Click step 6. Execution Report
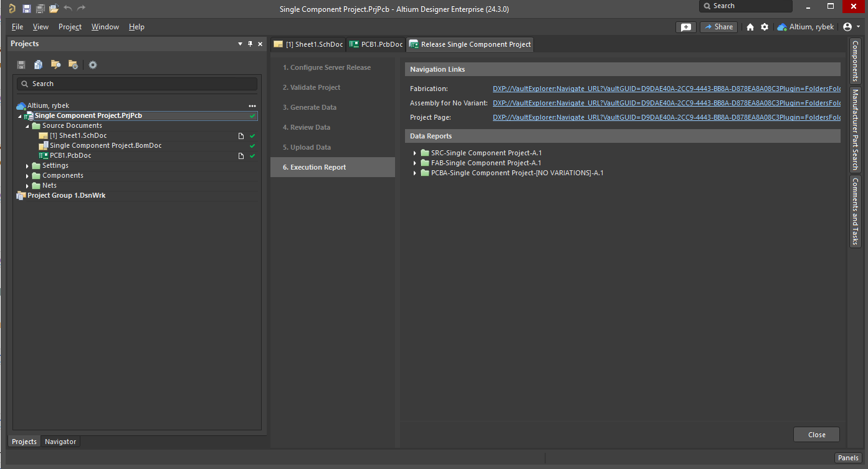 pyautogui.click(x=333, y=167)
